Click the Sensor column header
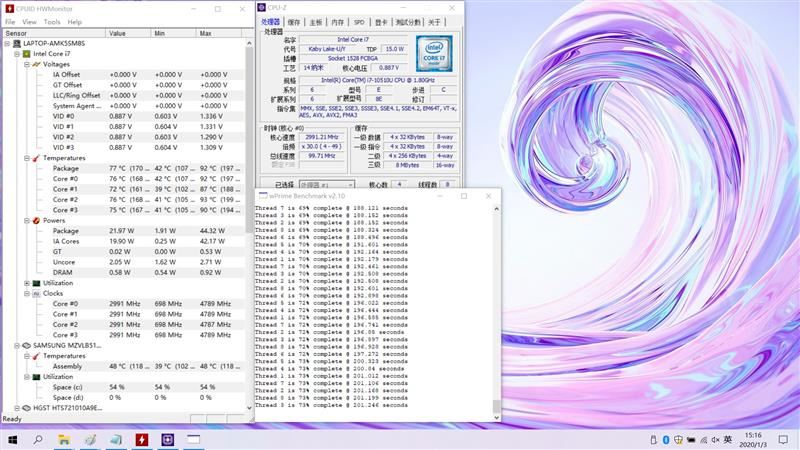 point(55,33)
